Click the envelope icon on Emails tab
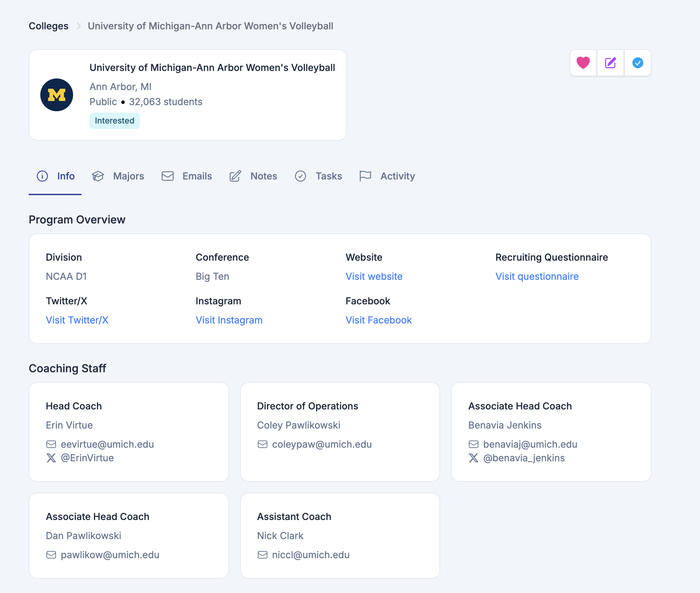The height and width of the screenshot is (593, 700). 168,176
